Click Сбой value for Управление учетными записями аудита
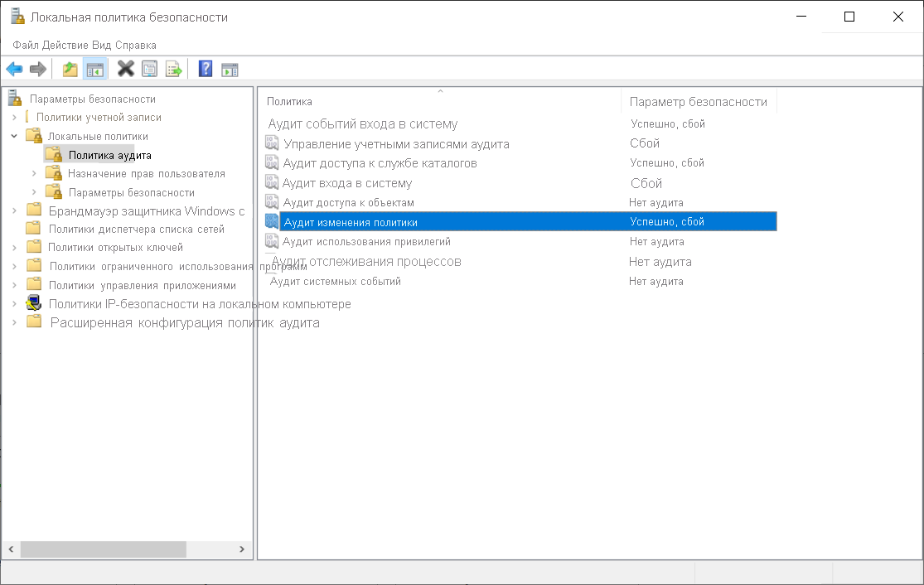Image resolution: width=924 pixels, height=585 pixels. tap(645, 143)
